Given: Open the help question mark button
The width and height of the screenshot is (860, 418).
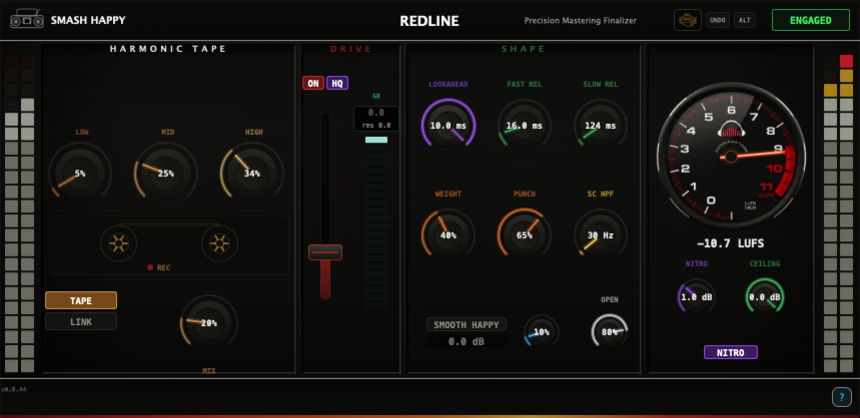Looking at the screenshot, I should pos(841,397).
